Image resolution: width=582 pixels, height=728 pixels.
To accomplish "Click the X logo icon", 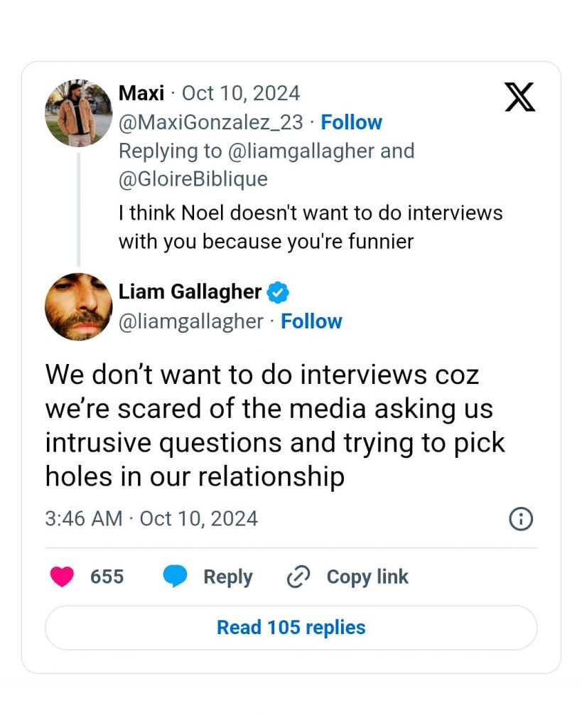I will point(519,97).
